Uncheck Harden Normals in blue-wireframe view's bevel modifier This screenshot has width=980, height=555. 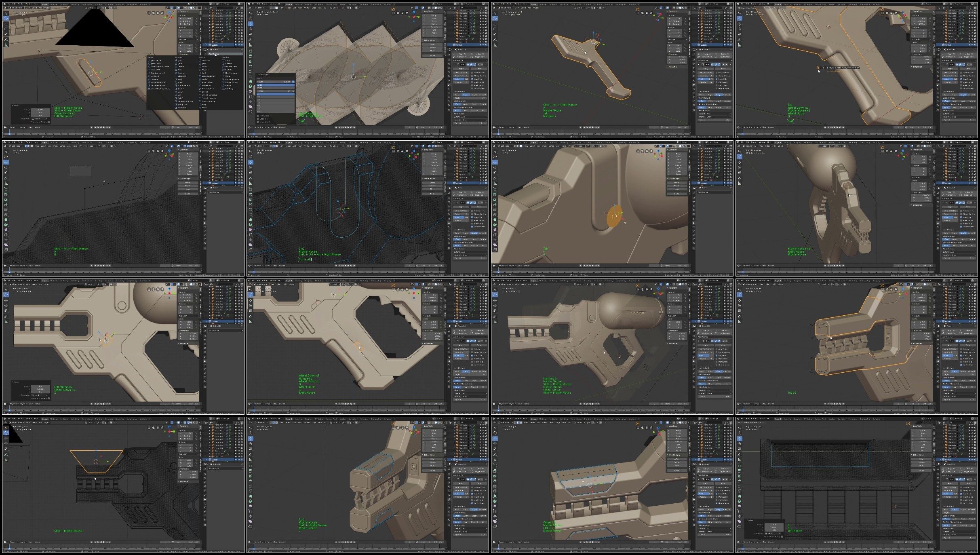pyautogui.click(x=472, y=227)
